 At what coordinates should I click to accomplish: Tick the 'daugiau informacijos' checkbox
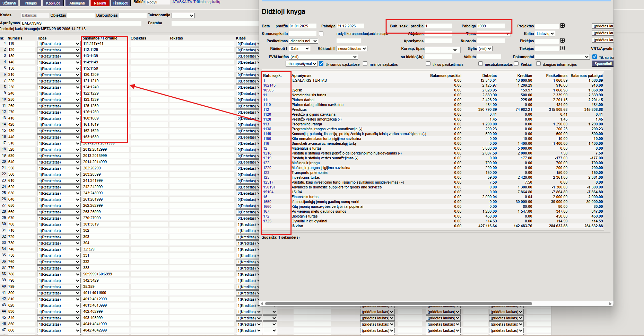pyautogui.click(x=538, y=64)
